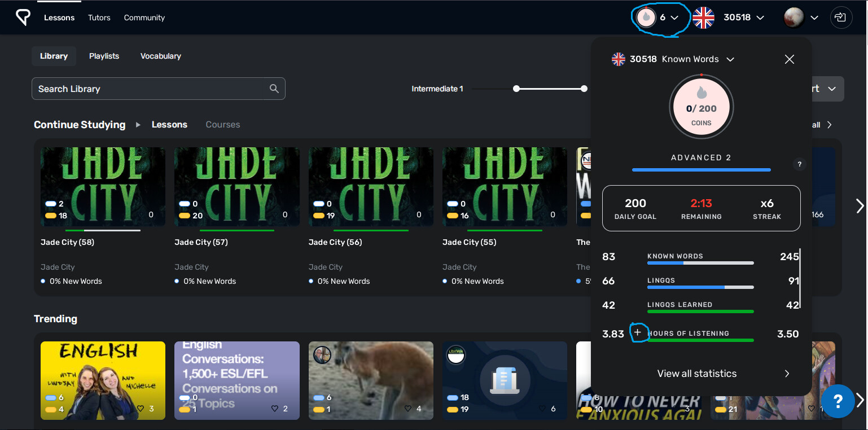
Task: Open the LibriVox trending lesson card
Action: pos(505,380)
